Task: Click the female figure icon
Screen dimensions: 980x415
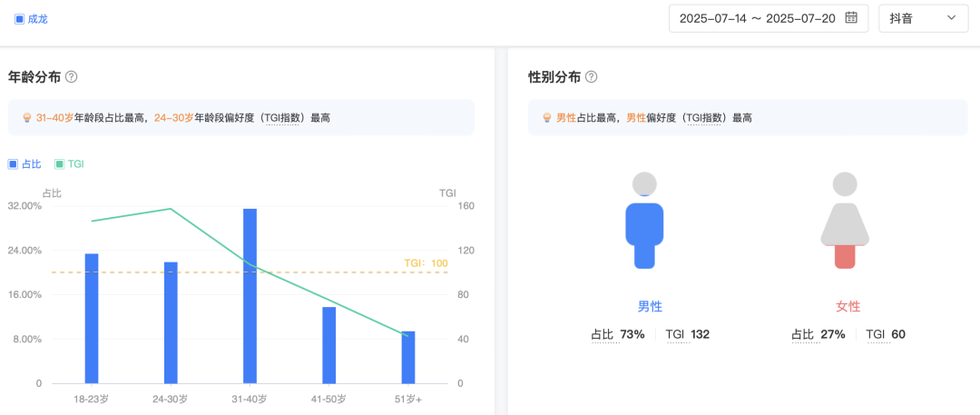Action: (x=845, y=221)
